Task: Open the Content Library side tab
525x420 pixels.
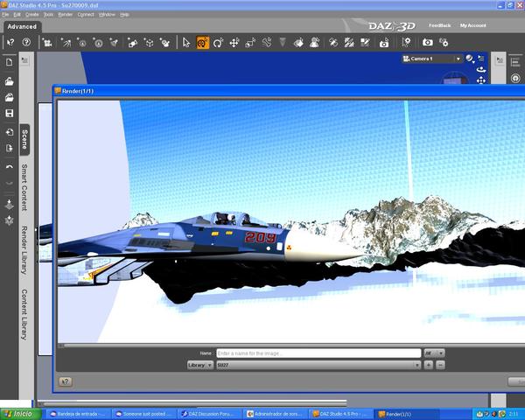Action: click(x=24, y=315)
